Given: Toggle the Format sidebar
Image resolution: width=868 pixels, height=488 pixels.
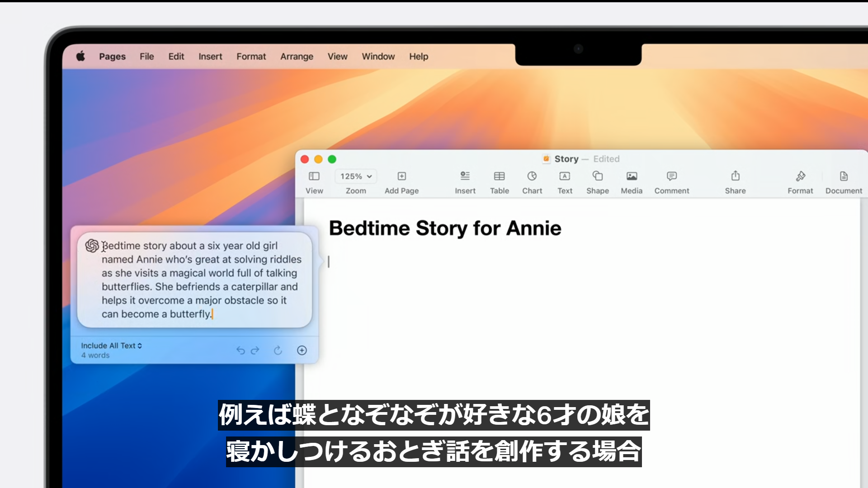Looking at the screenshot, I should pos(800,176).
